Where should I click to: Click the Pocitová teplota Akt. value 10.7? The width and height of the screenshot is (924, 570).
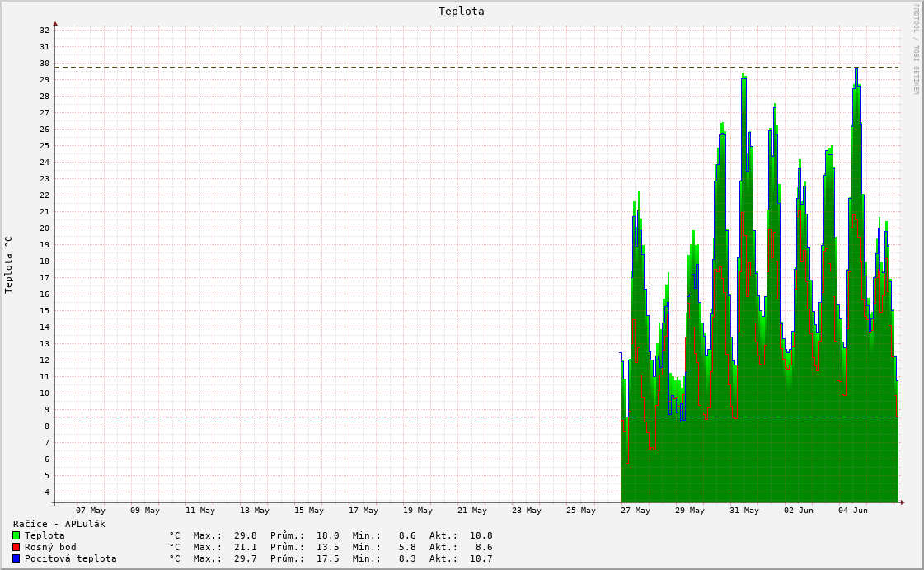coord(481,558)
